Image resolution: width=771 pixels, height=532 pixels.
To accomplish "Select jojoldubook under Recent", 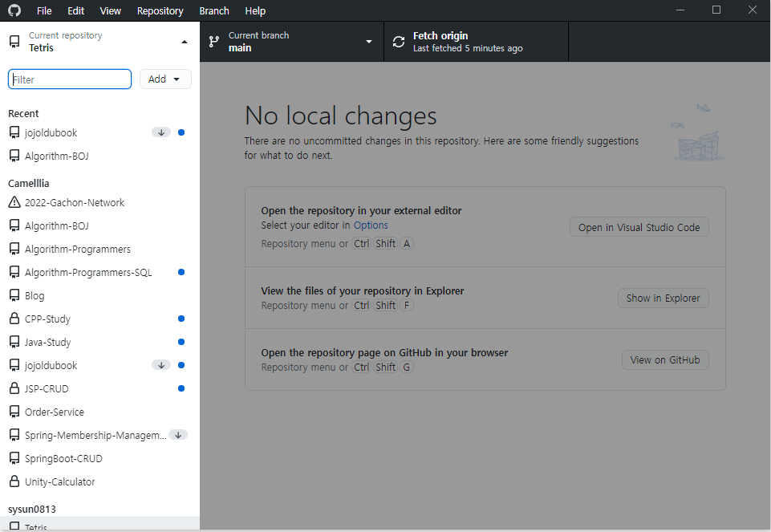I will click(99, 132).
